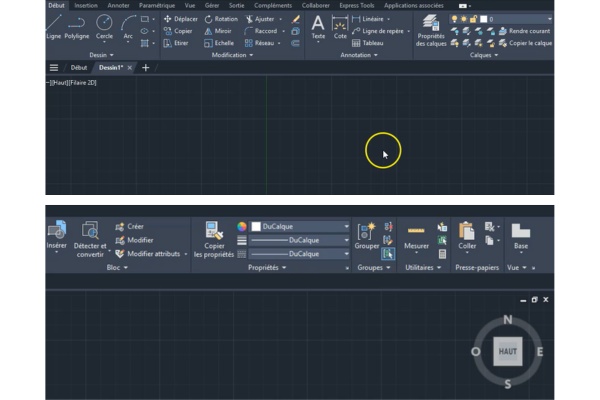Select the Ligne drawing tool
600x400 pixels.
[x=53, y=26]
